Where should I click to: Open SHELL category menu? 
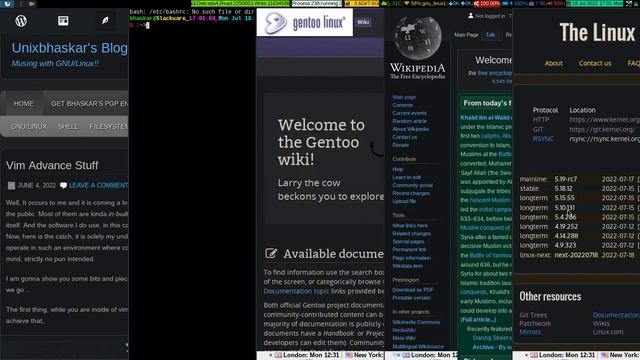coord(68,127)
